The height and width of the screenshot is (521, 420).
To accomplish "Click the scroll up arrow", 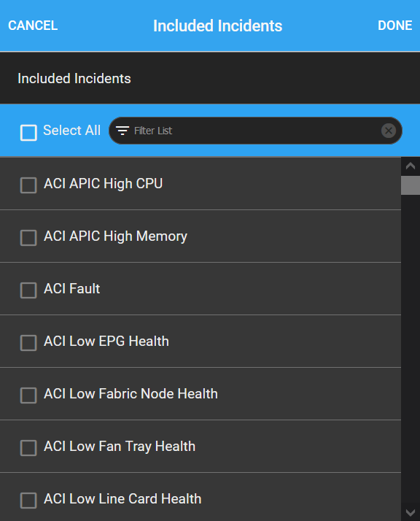I will (411, 166).
